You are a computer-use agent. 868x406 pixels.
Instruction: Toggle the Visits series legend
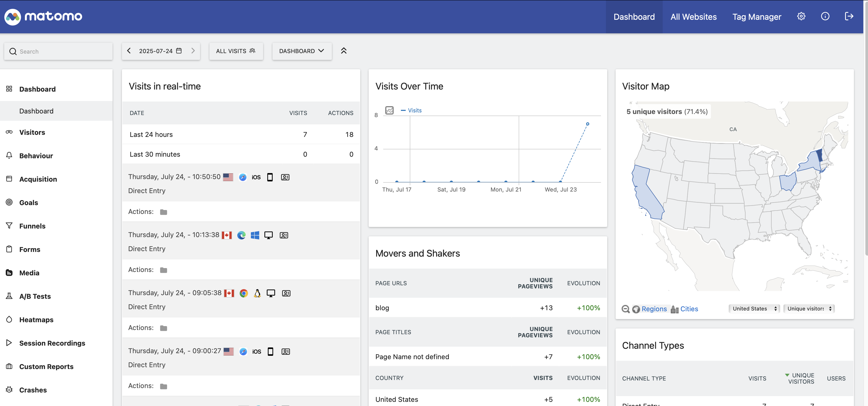pos(411,110)
